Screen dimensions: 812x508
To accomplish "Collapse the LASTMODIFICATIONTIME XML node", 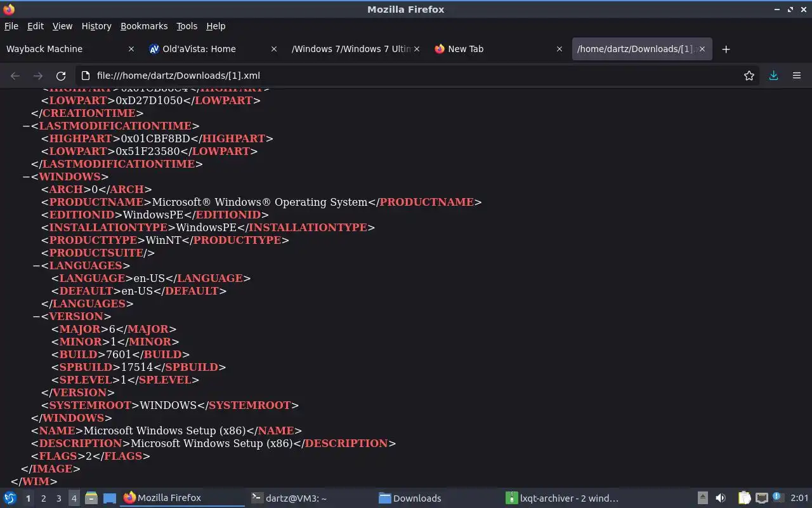I will (26, 126).
